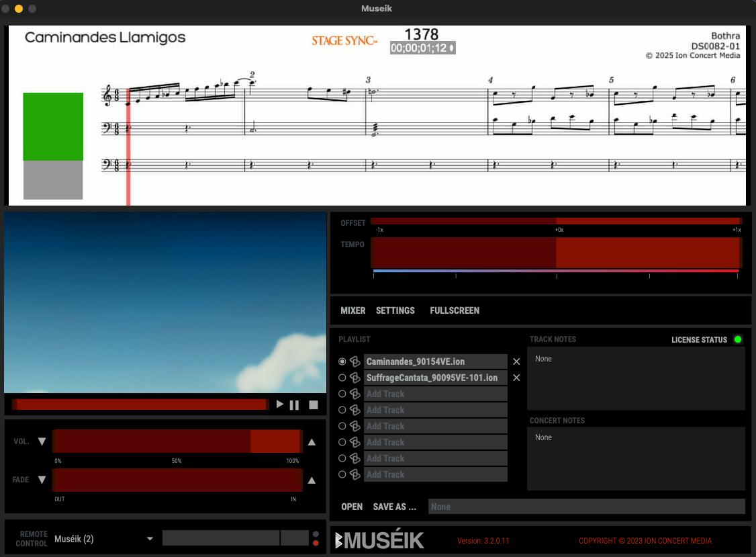This screenshot has width=756, height=557.
Task: Click the OFFSET slider bar
Action: (557, 221)
